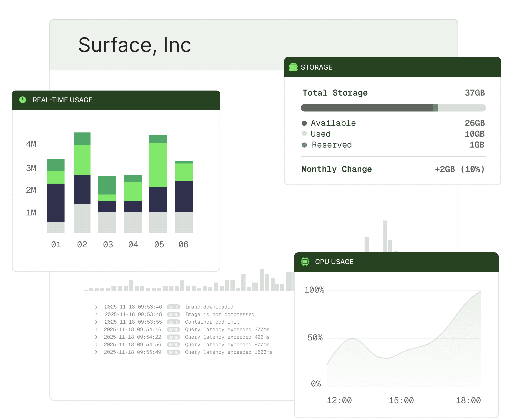Click the Monthly Change +2GB (10%) value

click(459, 169)
